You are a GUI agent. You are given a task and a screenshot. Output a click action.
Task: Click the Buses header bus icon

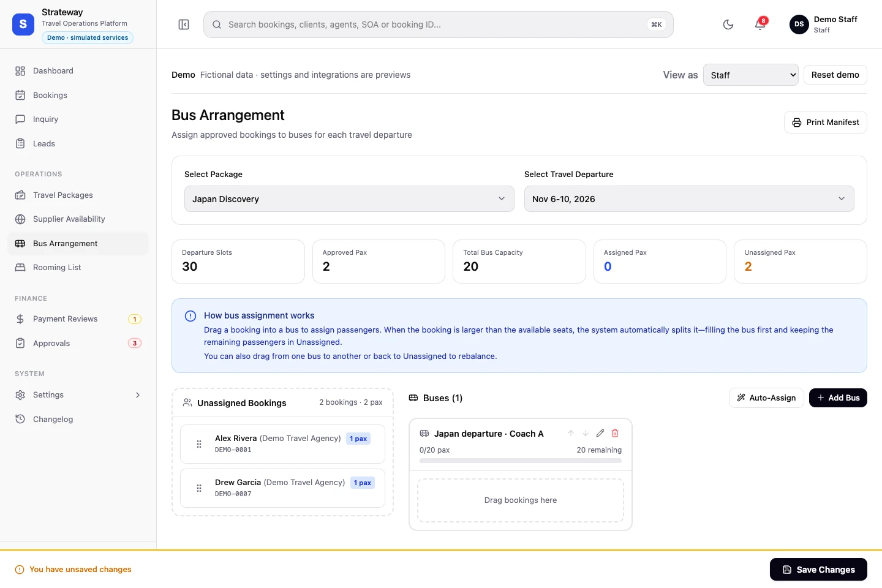click(413, 398)
